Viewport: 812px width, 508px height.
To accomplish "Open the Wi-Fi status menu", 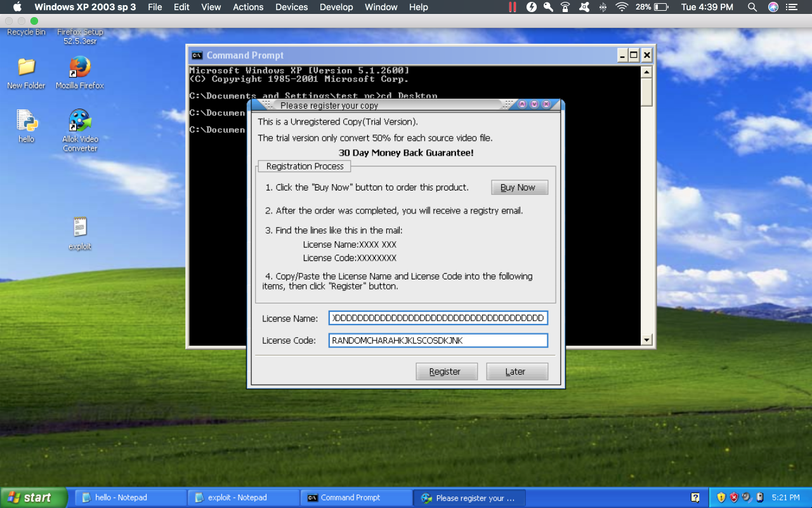I will pyautogui.click(x=622, y=7).
